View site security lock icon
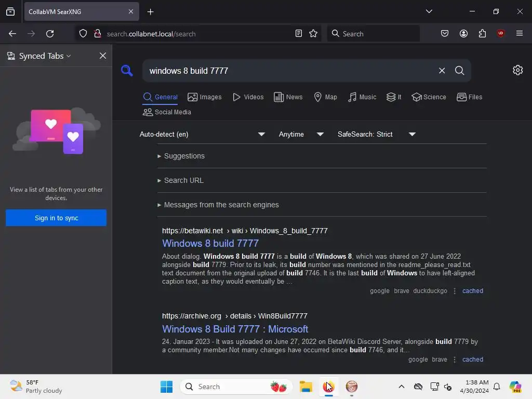This screenshot has height=399, width=532. (x=98, y=34)
